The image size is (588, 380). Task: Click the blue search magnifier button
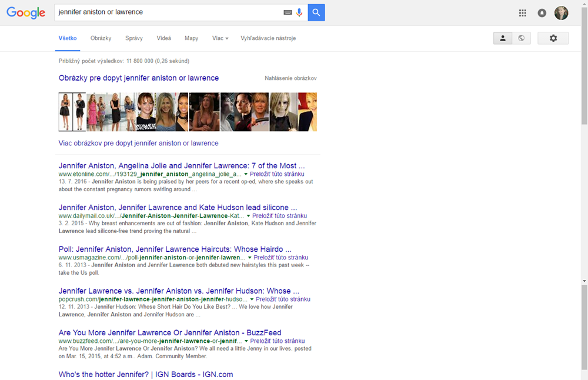pos(316,12)
